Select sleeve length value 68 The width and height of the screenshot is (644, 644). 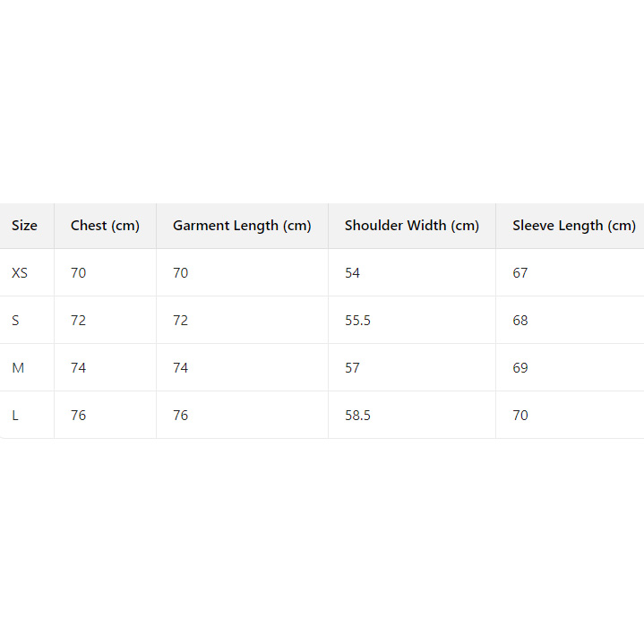[x=520, y=321]
